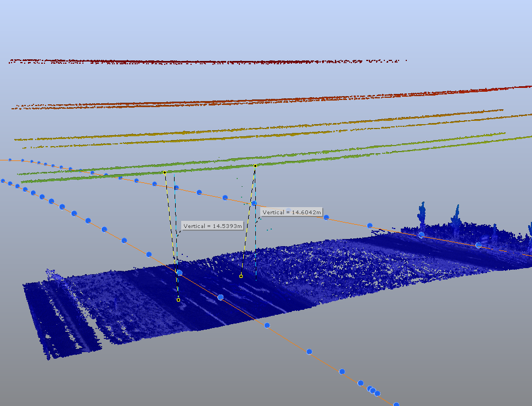The width and height of the screenshot is (532, 406).
Task: Select the cluster of three overlapping blue nodes
Action: 373,391
